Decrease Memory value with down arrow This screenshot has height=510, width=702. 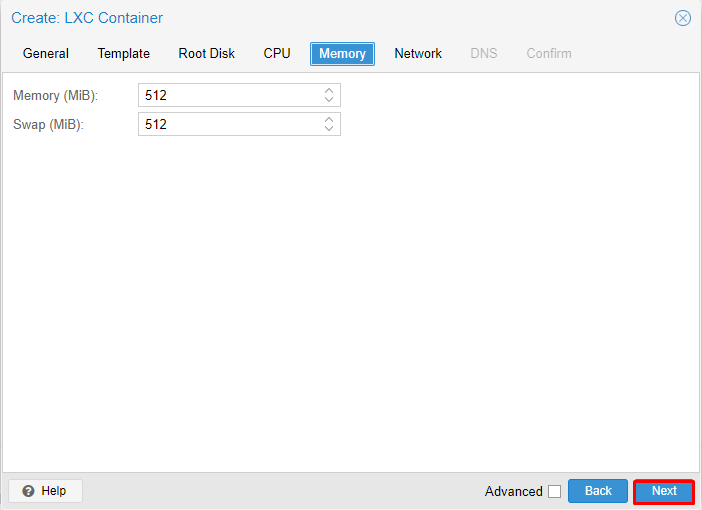pos(329,99)
